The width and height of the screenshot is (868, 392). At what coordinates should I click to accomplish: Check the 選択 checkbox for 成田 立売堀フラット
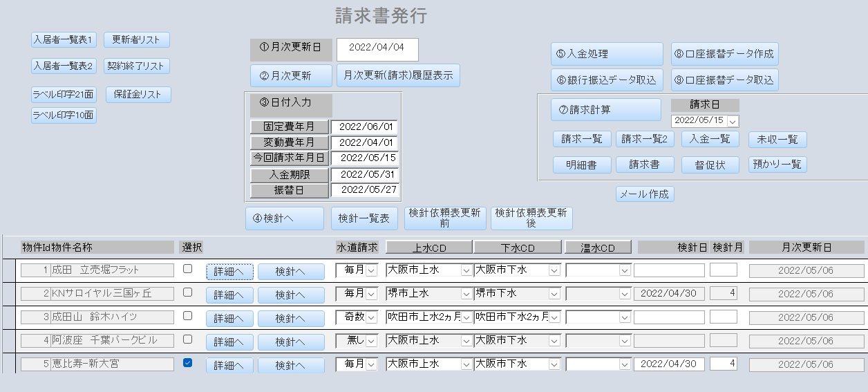coord(187,270)
